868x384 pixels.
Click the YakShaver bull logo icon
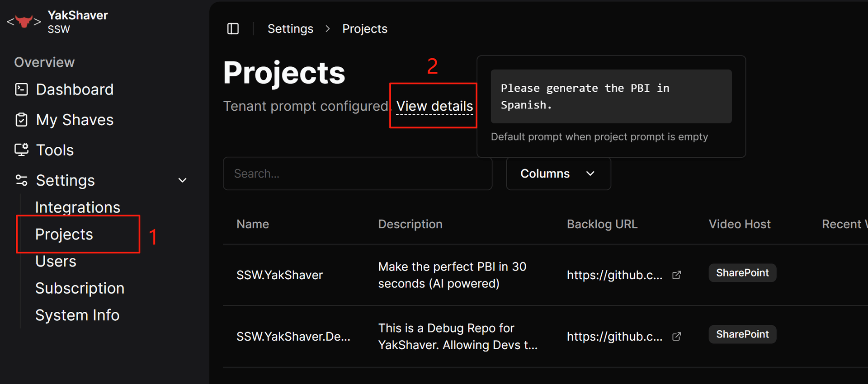(24, 21)
